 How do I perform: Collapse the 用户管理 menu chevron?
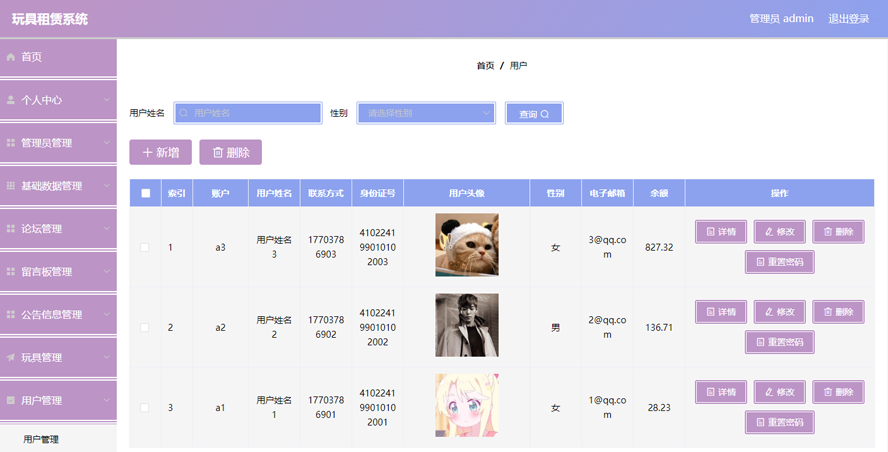pos(106,400)
